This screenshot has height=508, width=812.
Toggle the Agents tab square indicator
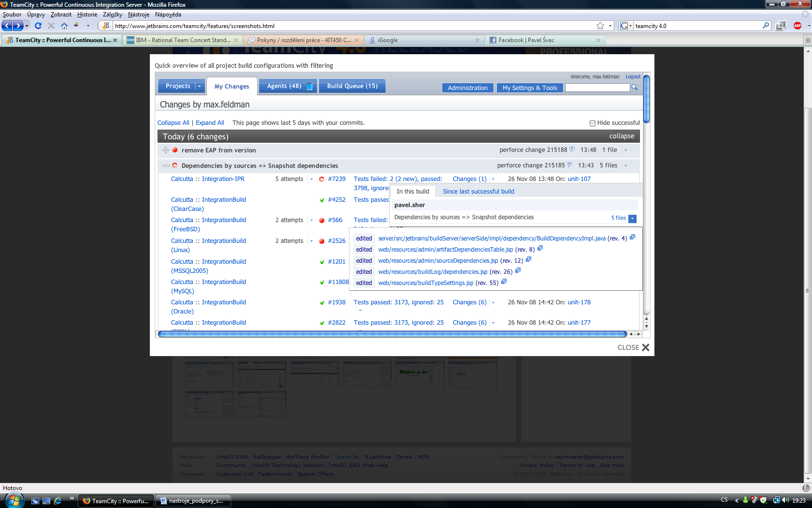coord(309,87)
